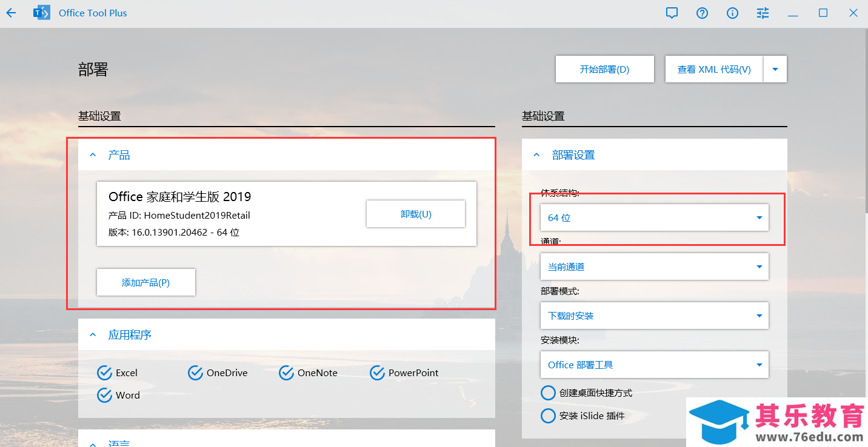Open the 安装模块 Office 部署工具 dropdown
The height and width of the screenshot is (447, 868).
click(654, 365)
